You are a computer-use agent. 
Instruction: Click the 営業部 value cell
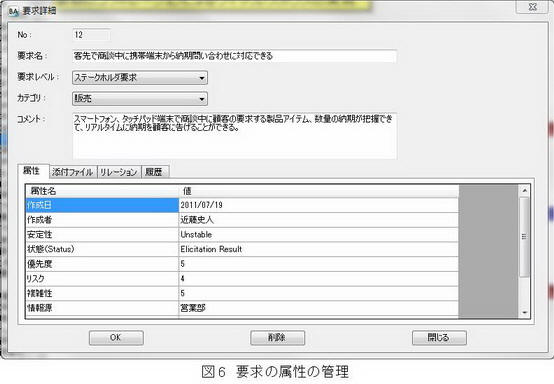[x=319, y=308]
